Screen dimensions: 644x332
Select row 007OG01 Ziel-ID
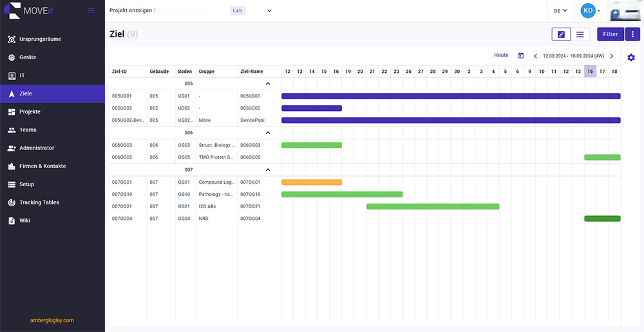pyautogui.click(x=122, y=182)
